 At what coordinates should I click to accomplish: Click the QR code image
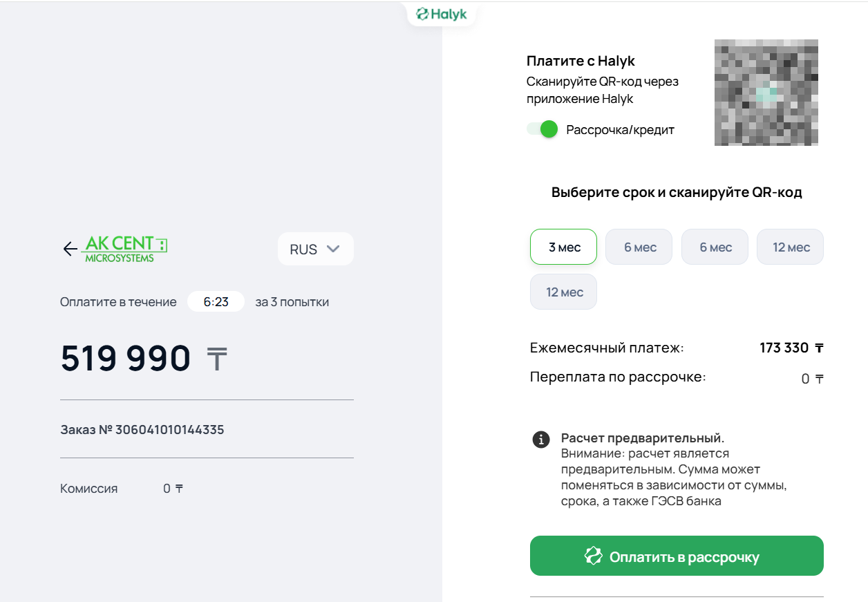(766, 92)
